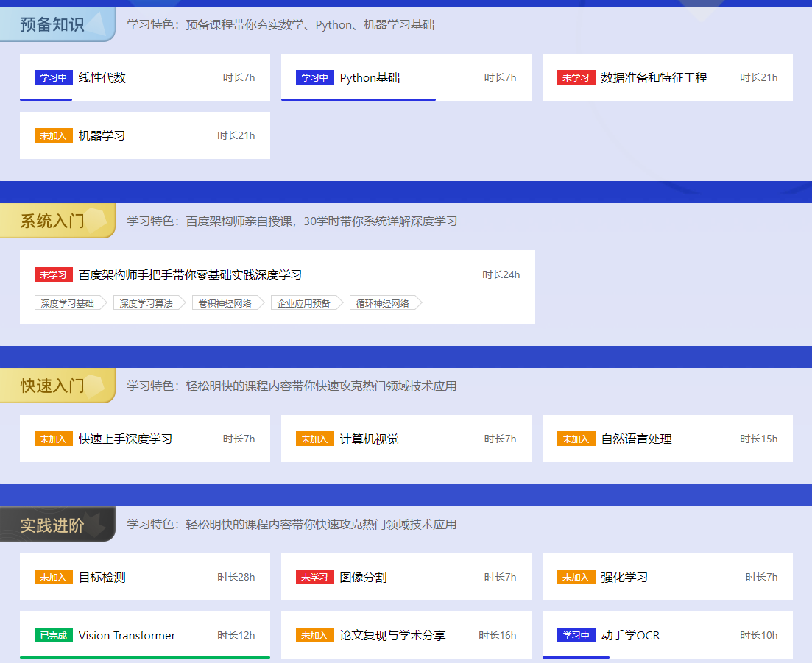Viewport: 812px width, 663px height.
Task: Open the 图像分割 course
Action: pyautogui.click(x=406, y=577)
